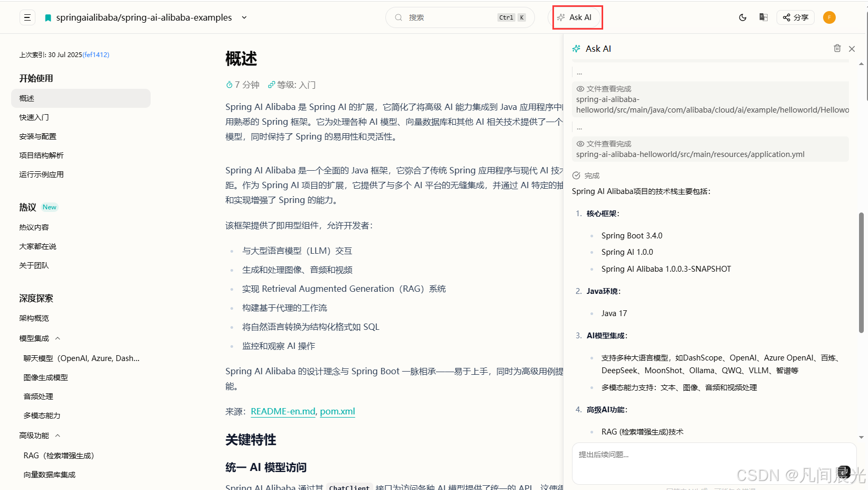
Task: Click the 等级: 入门 level icon
Action: [x=271, y=85]
